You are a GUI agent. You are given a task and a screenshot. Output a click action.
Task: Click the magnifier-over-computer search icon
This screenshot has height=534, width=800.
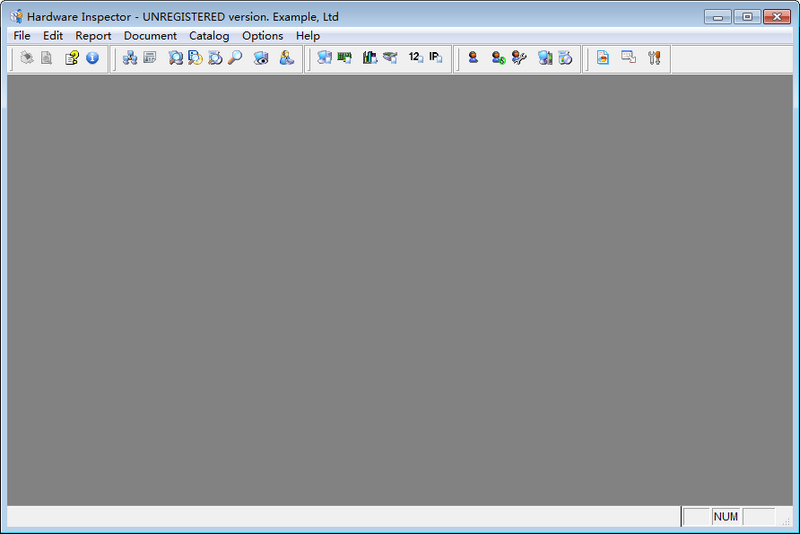[176, 58]
